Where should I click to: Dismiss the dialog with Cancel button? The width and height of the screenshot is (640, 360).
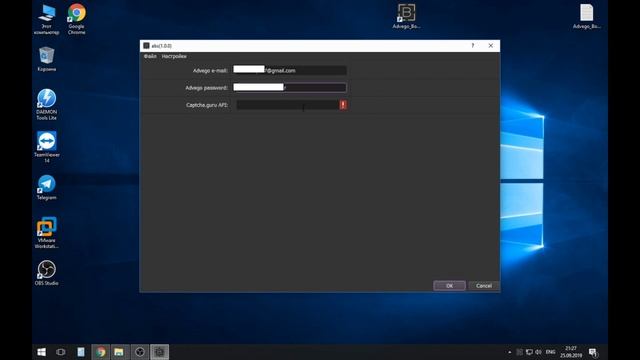[x=484, y=286]
